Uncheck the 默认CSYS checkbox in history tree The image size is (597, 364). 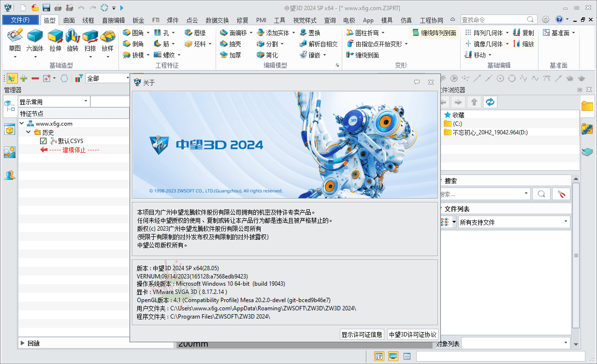coord(43,141)
